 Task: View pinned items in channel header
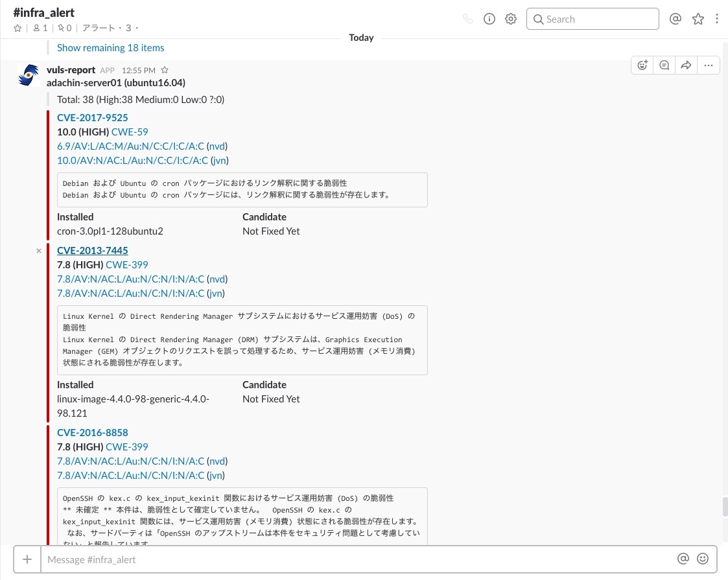click(64, 29)
